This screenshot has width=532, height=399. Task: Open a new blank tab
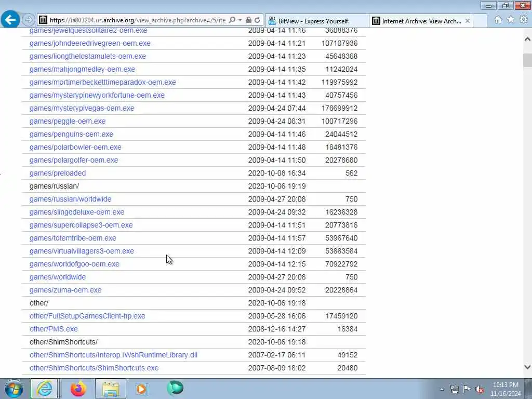(480, 21)
